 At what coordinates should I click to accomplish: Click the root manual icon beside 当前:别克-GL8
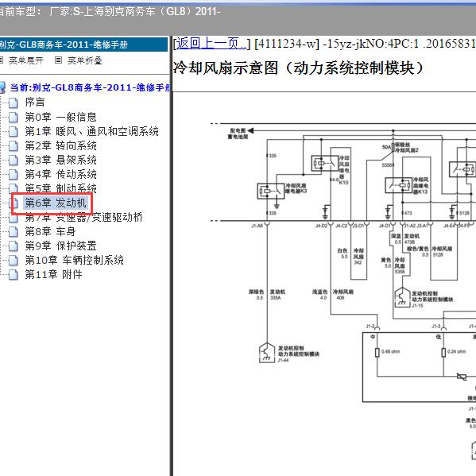(x=2, y=87)
